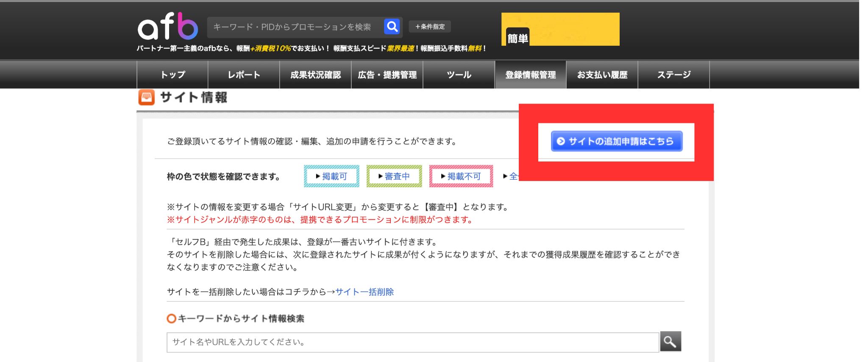Click the gray site search magnifier button
This screenshot has width=868, height=362.
coord(670,342)
